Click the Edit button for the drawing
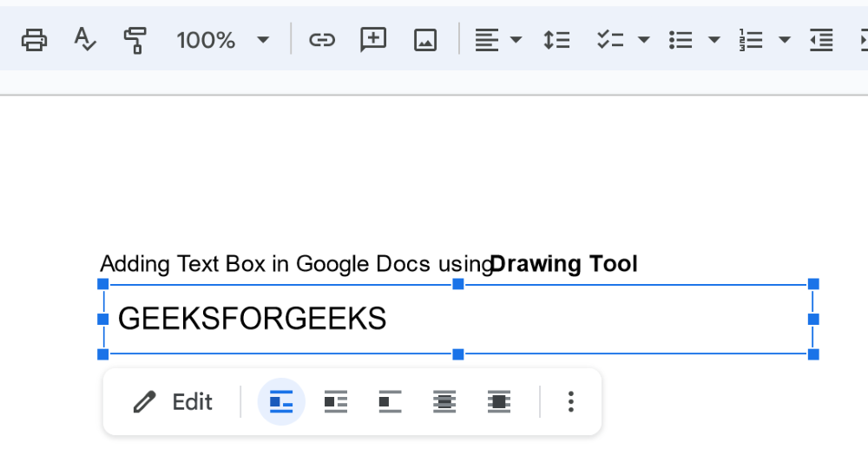868x469 pixels. 173,401
